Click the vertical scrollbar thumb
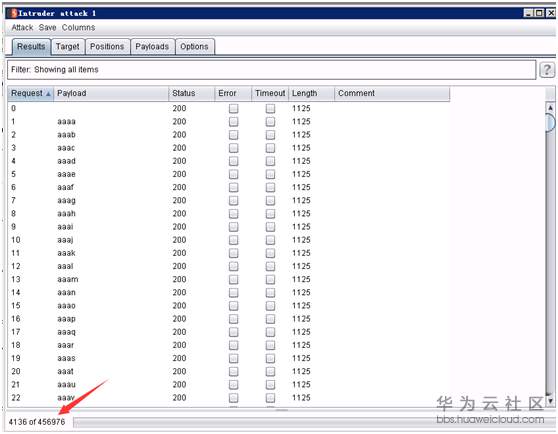Viewport: 558px width, 434px height. [x=550, y=123]
